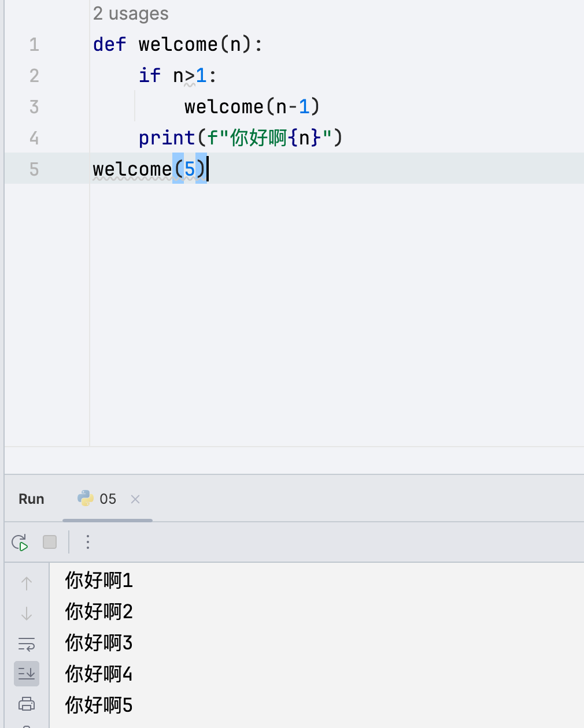Select line number 1 in gutter
This screenshot has width=584, height=728.
[x=34, y=44]
